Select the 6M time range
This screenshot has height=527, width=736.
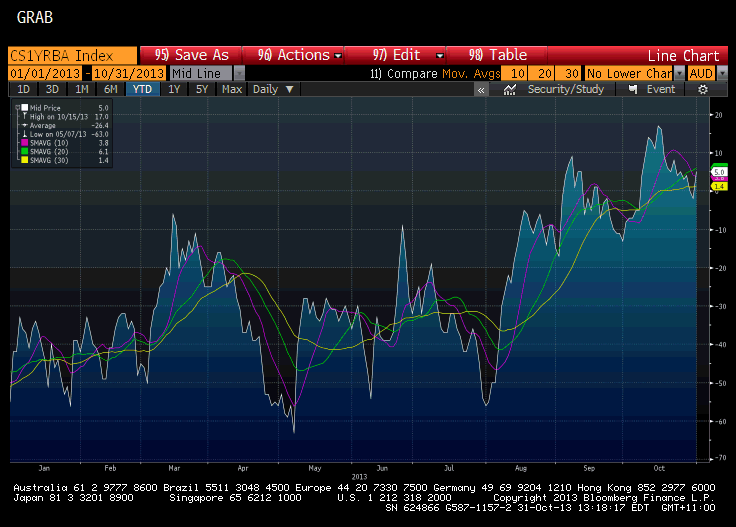pos(111,89)
